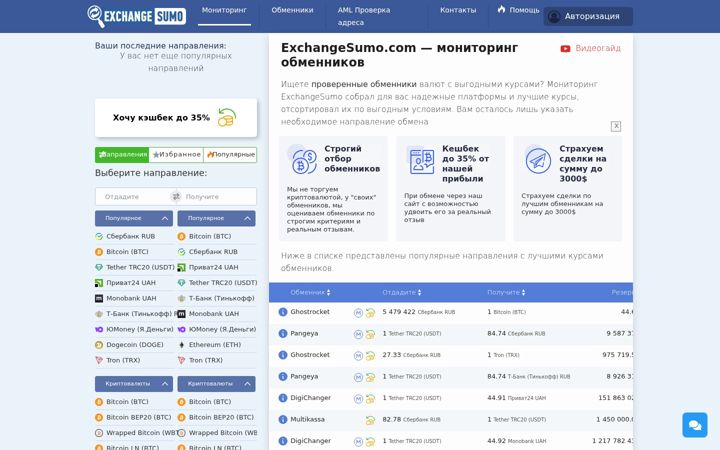Image resolution: width=720 pixels, height=450 pixels.
Task: Collapse the right Популярное list
Action: [x=216, y=218]
